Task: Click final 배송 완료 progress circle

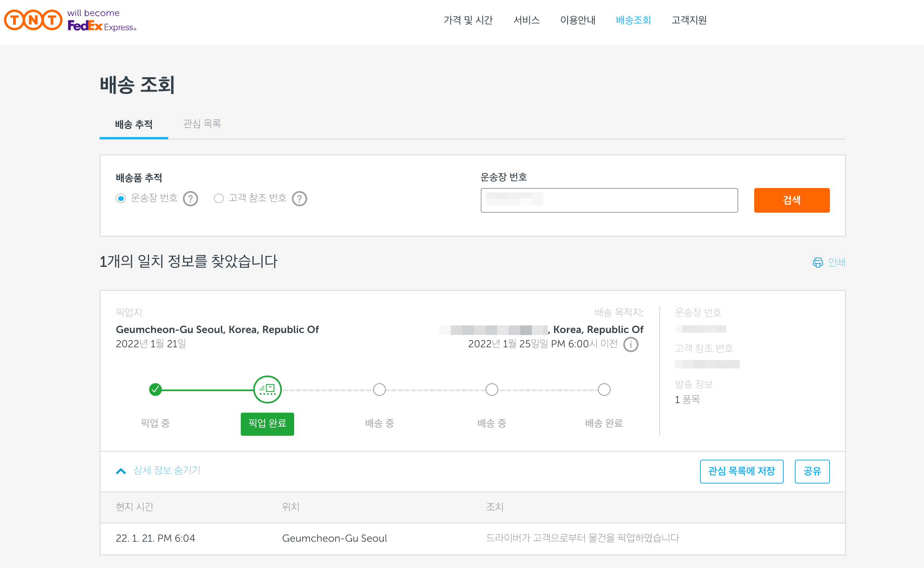Action: coord(604,390)
